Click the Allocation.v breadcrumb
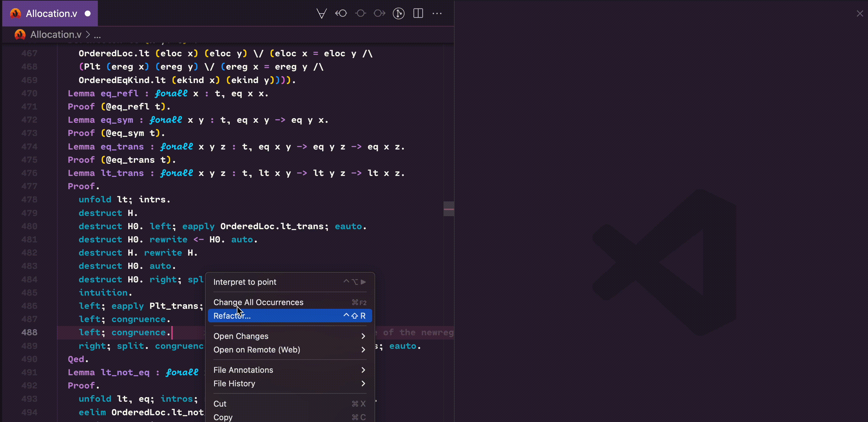Image resolution: width=868 pixels, height=422 pixels. 56,35
